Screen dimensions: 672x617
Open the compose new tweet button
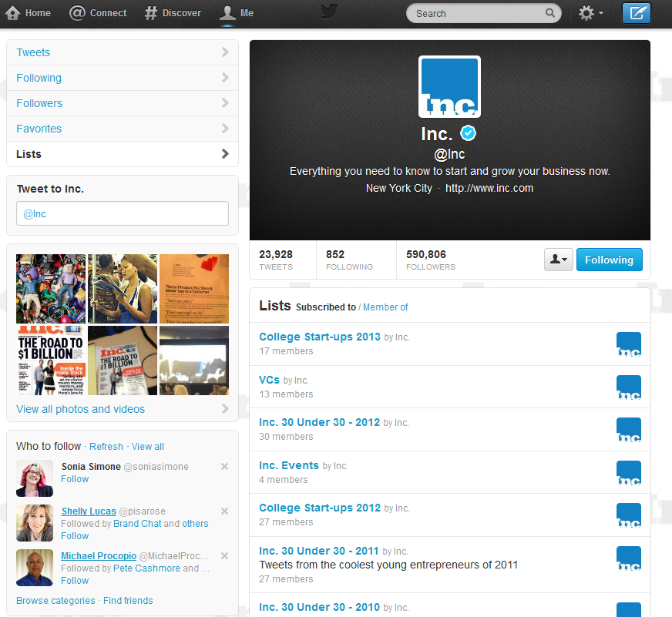pos(637,13)
